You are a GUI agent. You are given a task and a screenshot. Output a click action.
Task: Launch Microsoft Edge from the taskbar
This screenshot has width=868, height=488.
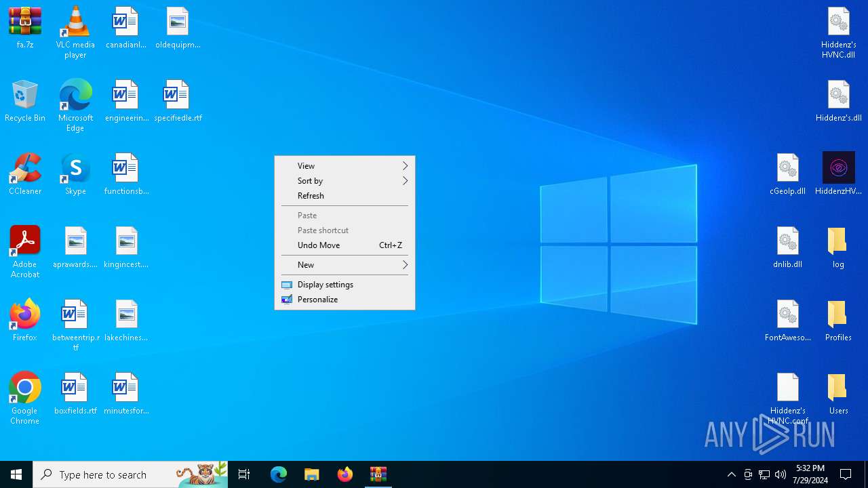click(279, 474)
